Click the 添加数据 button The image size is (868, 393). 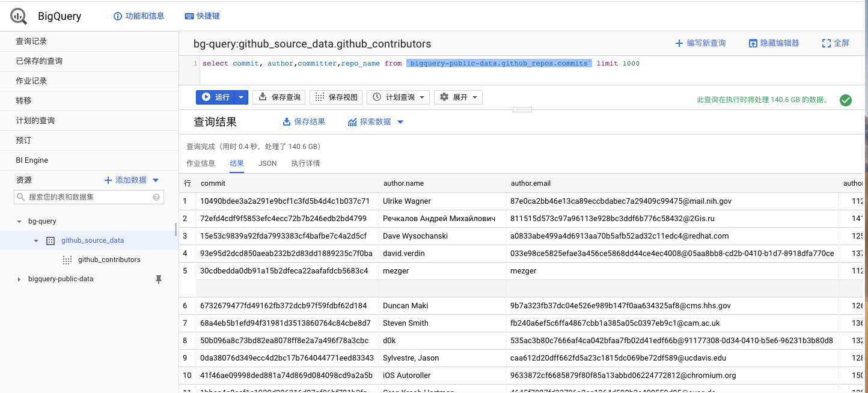click(126, 180)
